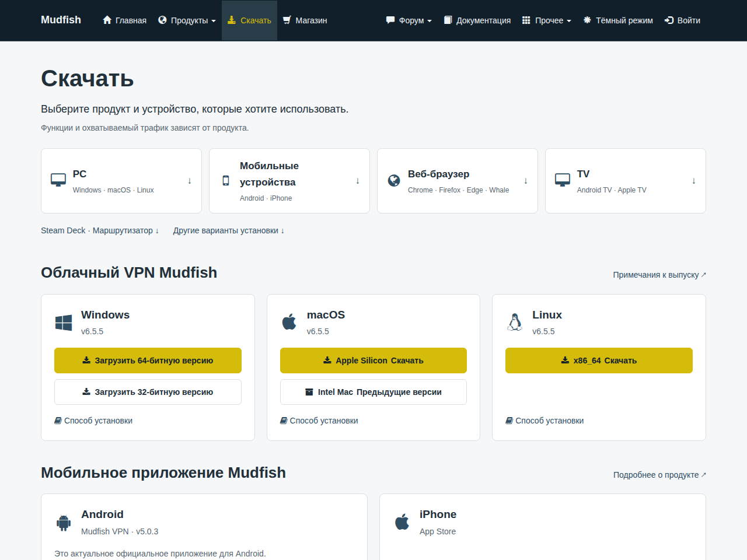Click the Windows logo icon

coord(64,323)
